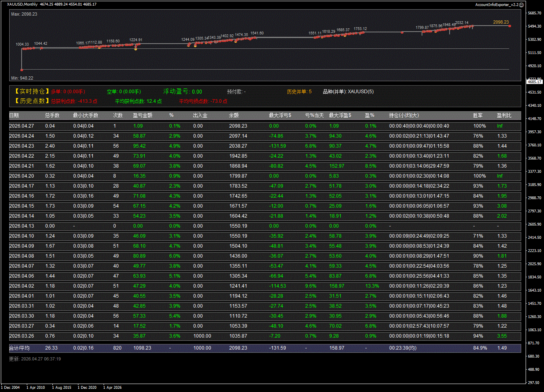Click the lowest equity dot above Min 948.22
Image resolution: width=544 pixels, height=392 pixels.
click(x=22, y=70)
